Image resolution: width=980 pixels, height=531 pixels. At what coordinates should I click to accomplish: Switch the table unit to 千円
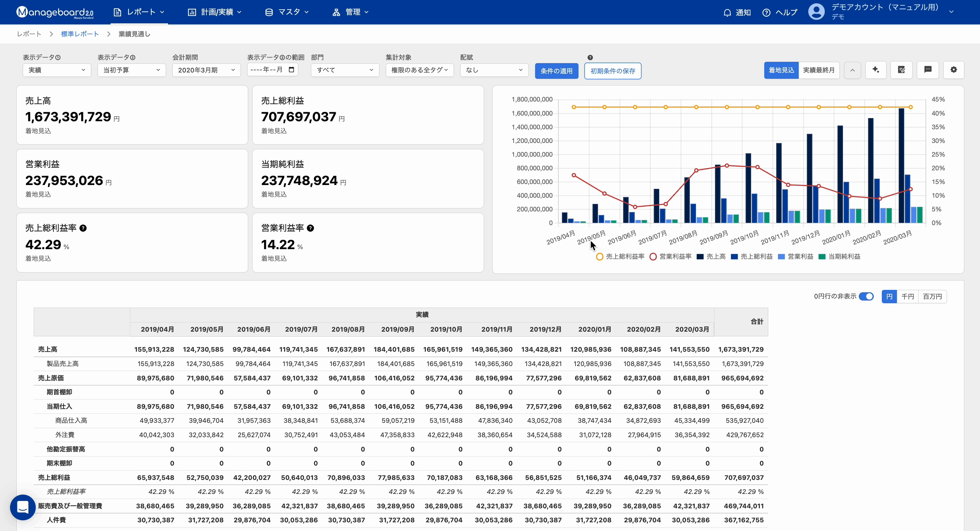point(907,296)
